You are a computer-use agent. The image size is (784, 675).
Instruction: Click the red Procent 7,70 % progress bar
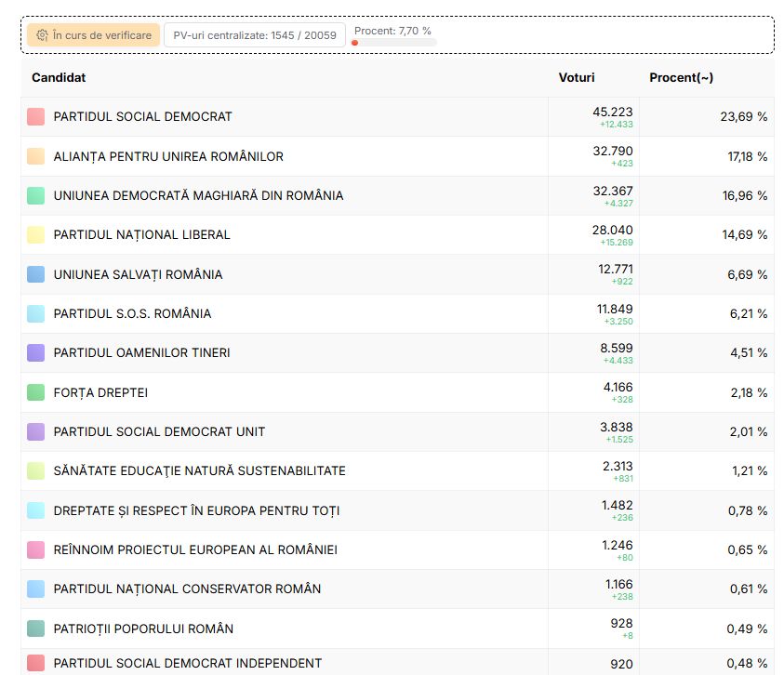[392, 42]
